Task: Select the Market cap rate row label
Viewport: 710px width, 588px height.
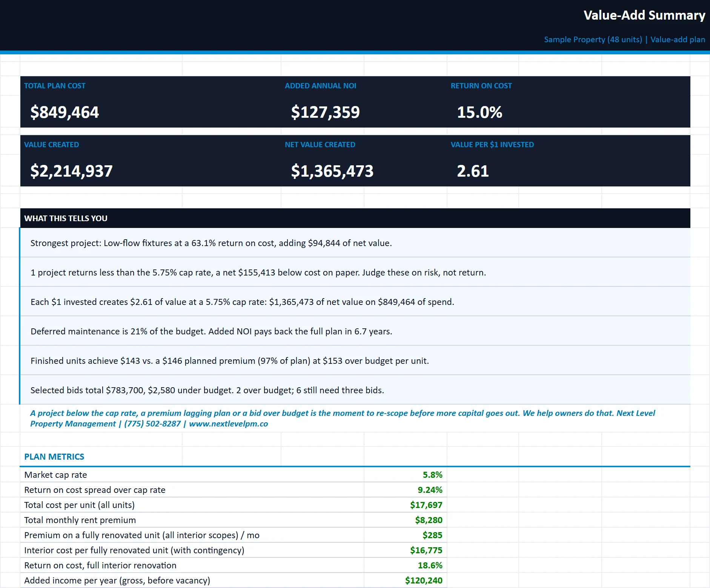Action: click(x=55, y=475)
